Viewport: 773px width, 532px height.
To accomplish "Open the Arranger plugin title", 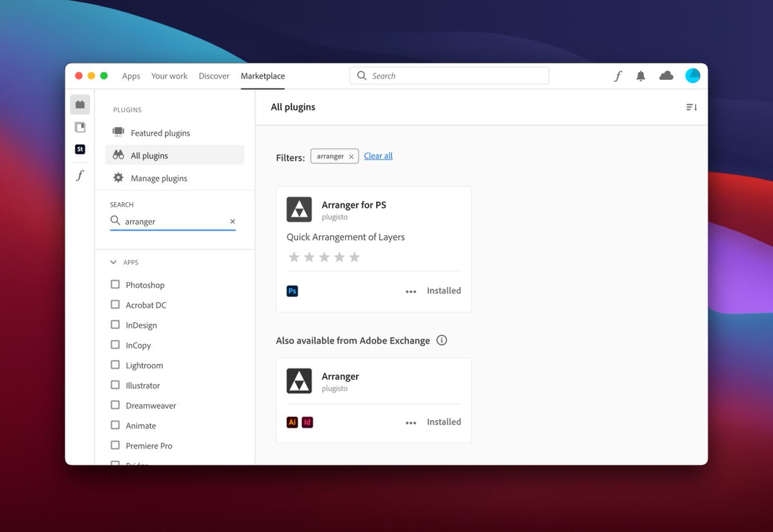I will coord(340,376).
